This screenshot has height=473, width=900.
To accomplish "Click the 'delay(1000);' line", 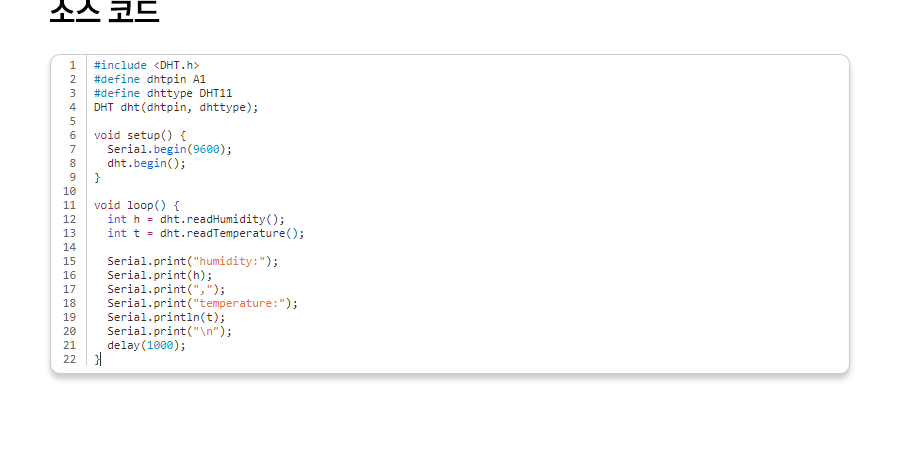I will 147,345.
